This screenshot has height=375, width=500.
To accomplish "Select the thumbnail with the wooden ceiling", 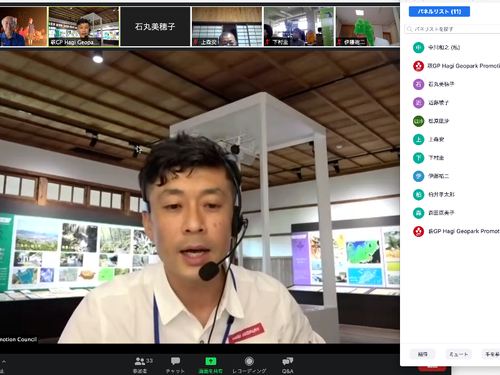I will coord(227,26).
